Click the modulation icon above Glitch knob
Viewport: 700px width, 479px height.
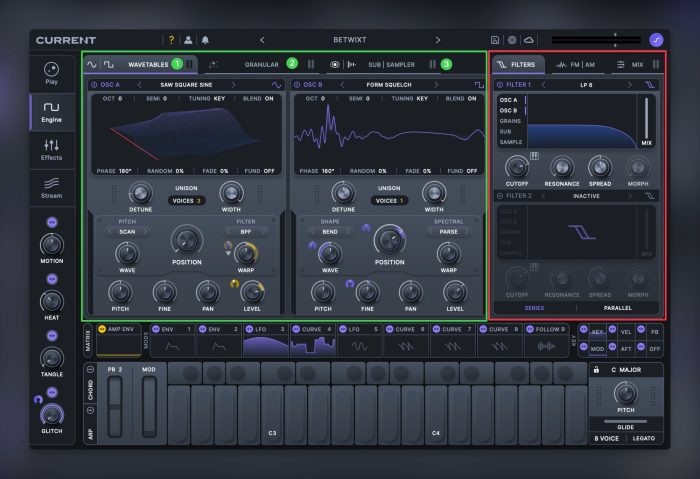pos(52,392)
